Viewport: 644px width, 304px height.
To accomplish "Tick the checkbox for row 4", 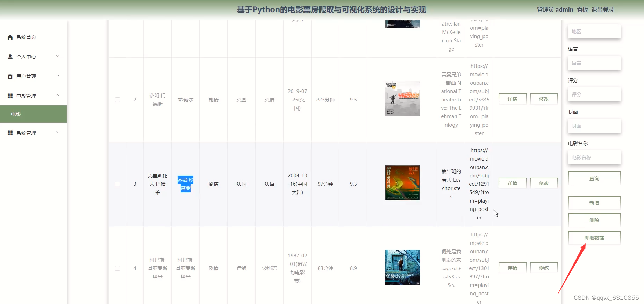I will tap(117, 268).
